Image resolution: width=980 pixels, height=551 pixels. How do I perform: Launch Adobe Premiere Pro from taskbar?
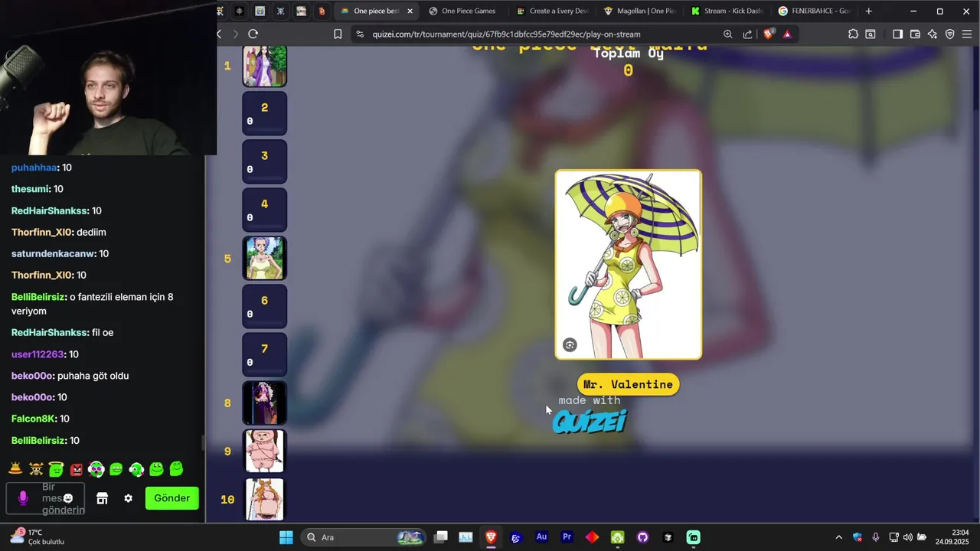pyautogui.click(x=567, y=537)
